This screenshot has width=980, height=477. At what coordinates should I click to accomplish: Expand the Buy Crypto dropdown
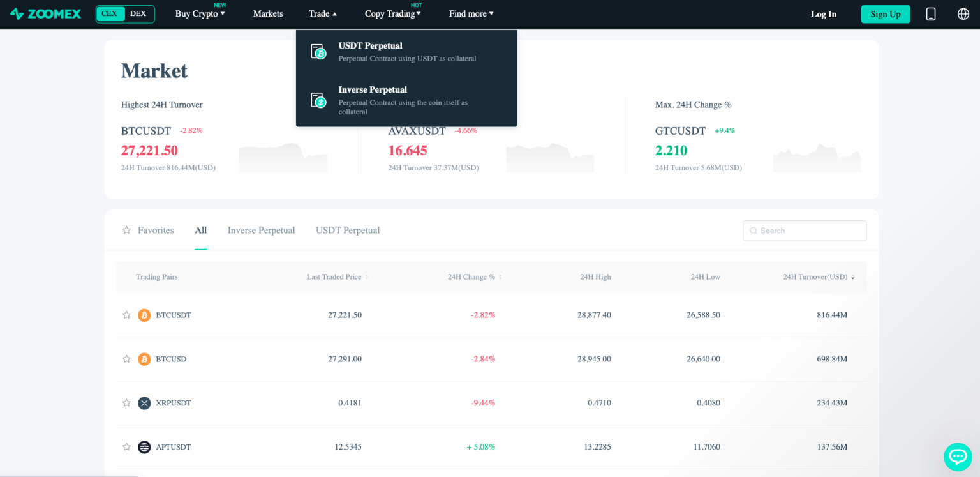click(x=200, y=13)
